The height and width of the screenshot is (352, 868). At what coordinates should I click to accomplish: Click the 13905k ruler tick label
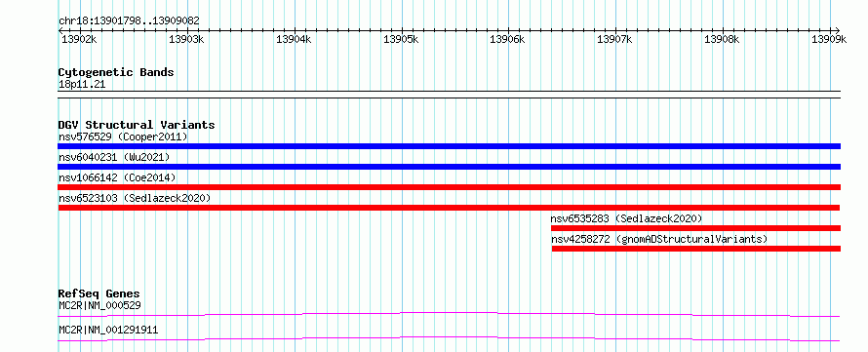[x=402, y=39]
